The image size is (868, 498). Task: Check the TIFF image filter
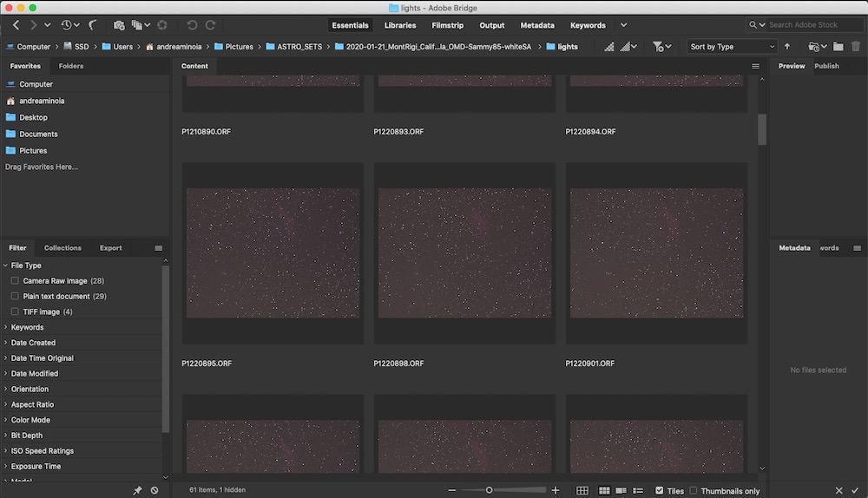click(15, 311)
